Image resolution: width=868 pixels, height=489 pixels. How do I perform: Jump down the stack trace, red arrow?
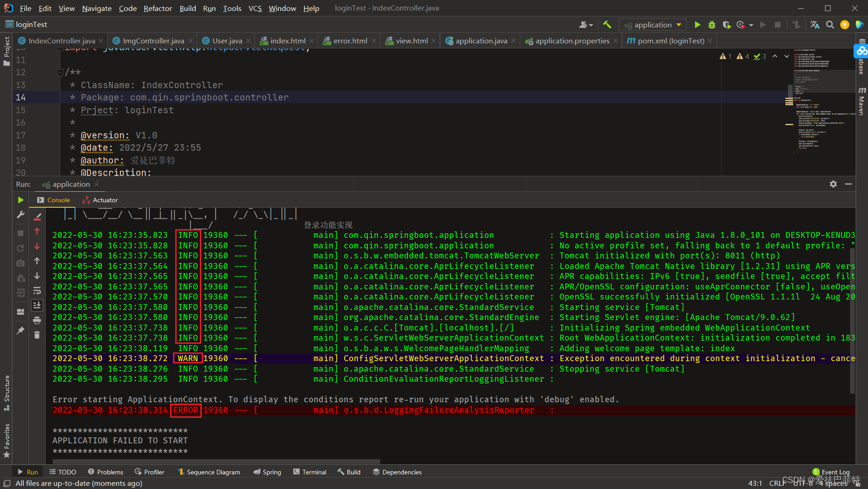37,246
